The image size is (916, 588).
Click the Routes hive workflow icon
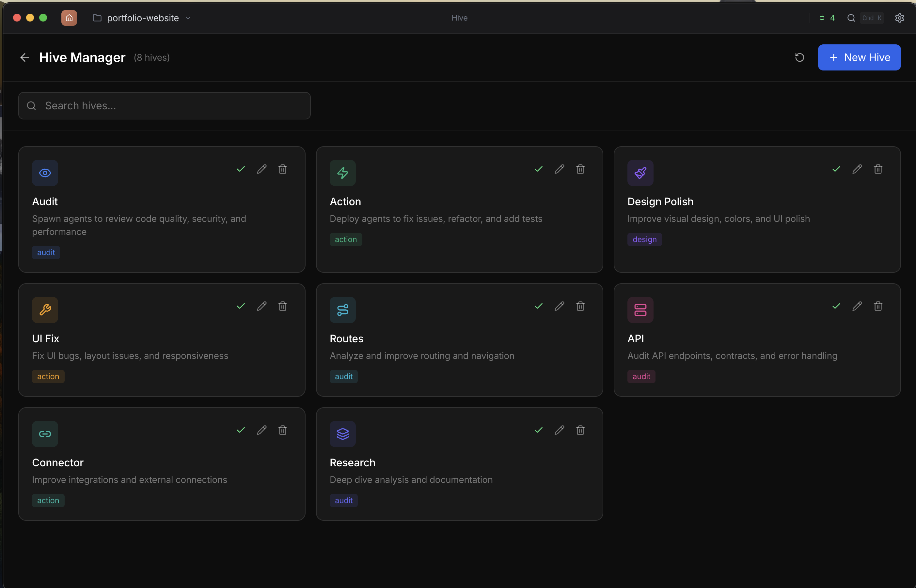click(342, 310)
